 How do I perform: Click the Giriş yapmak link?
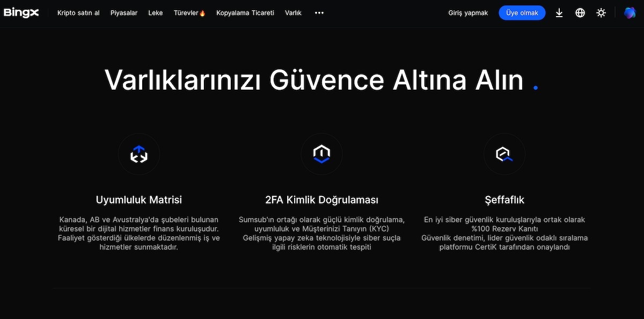(x=468, y=12)
